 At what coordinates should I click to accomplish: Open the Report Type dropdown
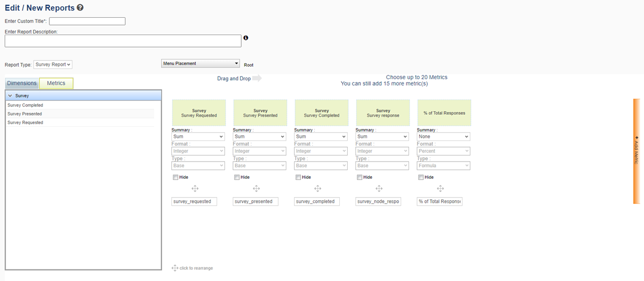coord(53,64)
